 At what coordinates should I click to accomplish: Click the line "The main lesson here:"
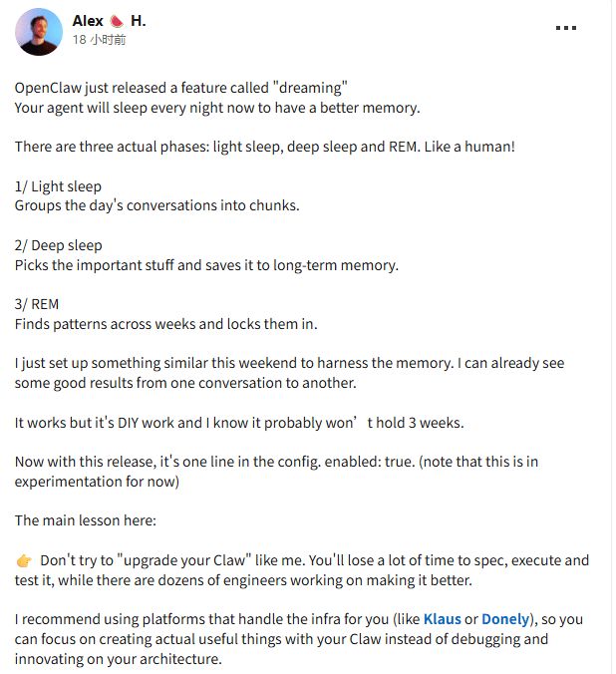pyautogui.click(x=86, y=520)
